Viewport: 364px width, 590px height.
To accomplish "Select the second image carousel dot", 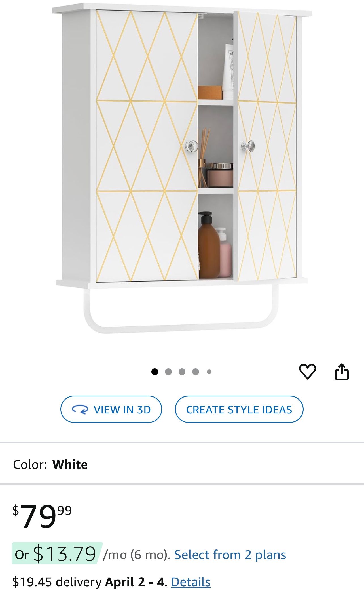I will pos(168,372).
